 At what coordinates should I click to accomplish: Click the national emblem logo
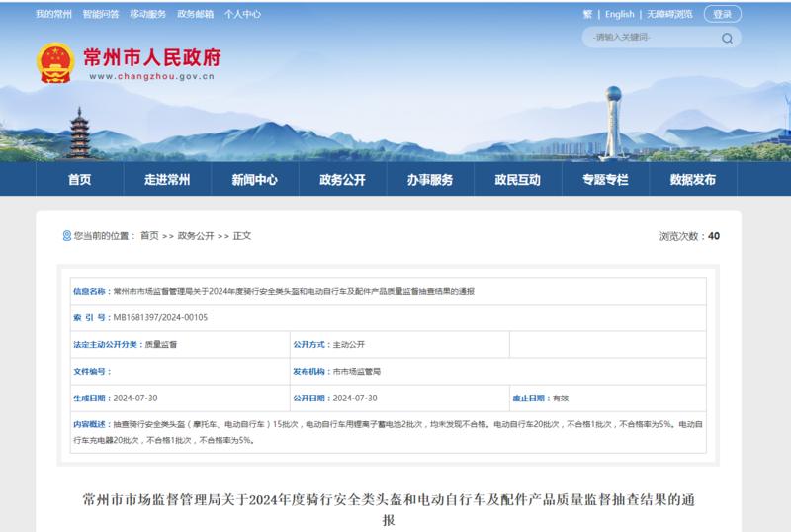pyautogui.click(x=55, y=63)
